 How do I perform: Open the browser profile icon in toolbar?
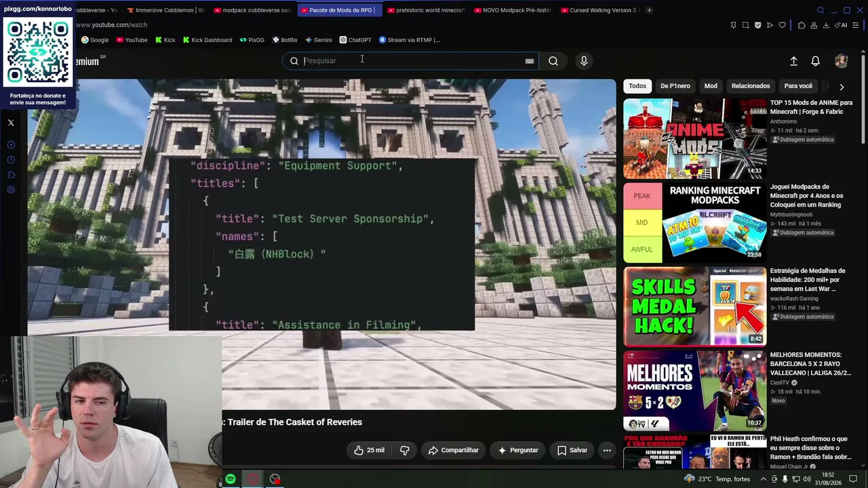click(x=814, y=25)
